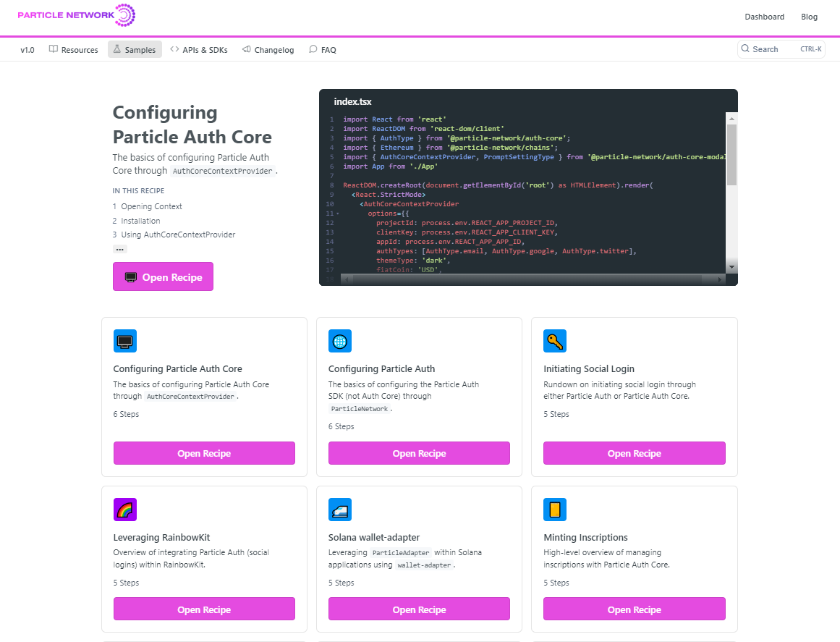Click the Resources book icon
840x642 pixels.
[53, 48]
